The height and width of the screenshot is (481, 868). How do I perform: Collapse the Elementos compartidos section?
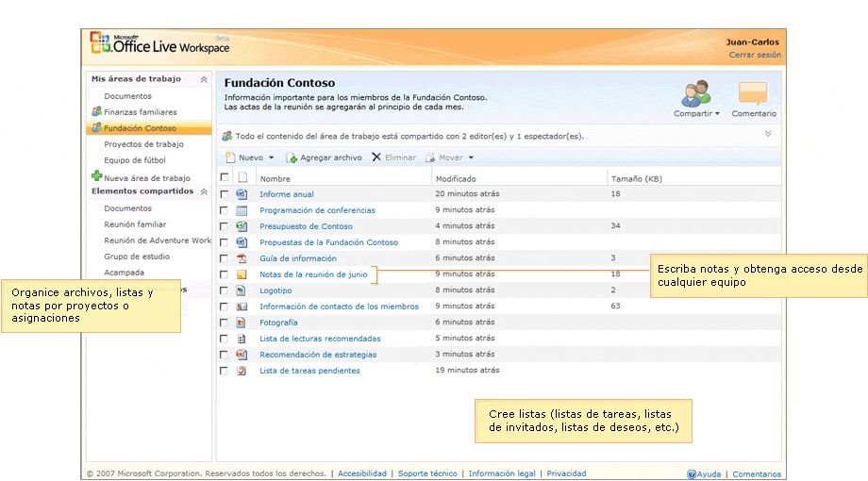point(204,191)
